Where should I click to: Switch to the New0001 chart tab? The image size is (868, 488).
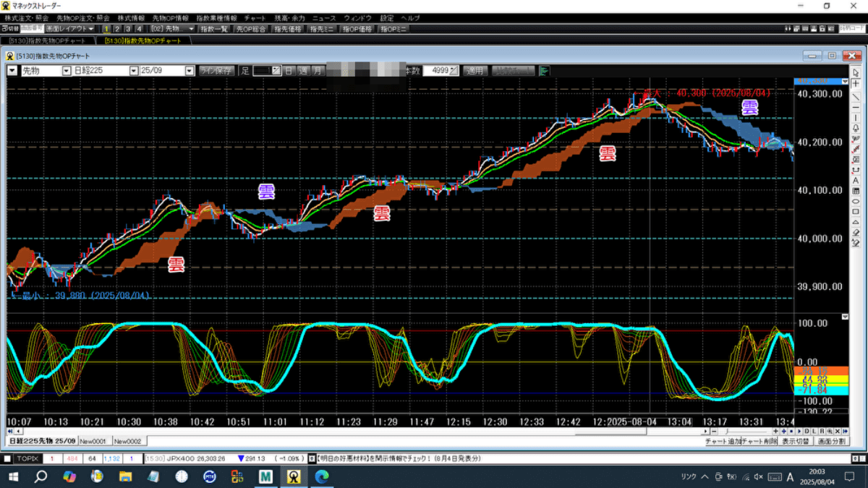(x=93, y=441)
